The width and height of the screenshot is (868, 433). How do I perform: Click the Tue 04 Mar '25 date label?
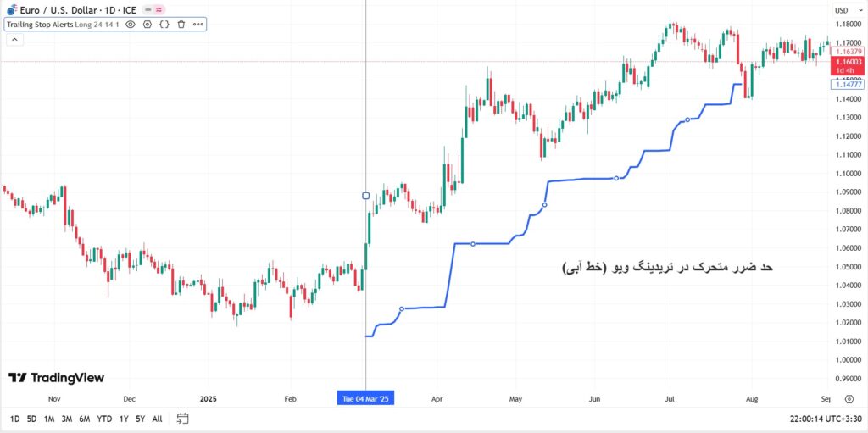click(x=365, y=398)
